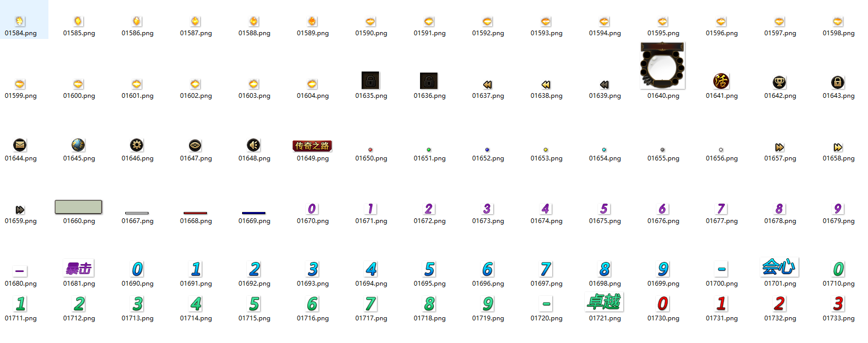
Task: Select the gear settings icon 01646.png
Action: pos(137,145)
